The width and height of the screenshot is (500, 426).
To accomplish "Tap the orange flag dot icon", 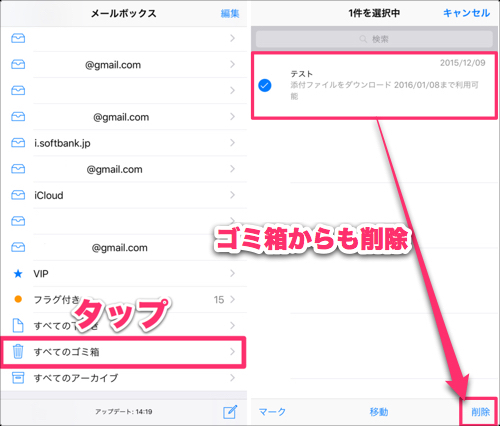I will [18, 299].
